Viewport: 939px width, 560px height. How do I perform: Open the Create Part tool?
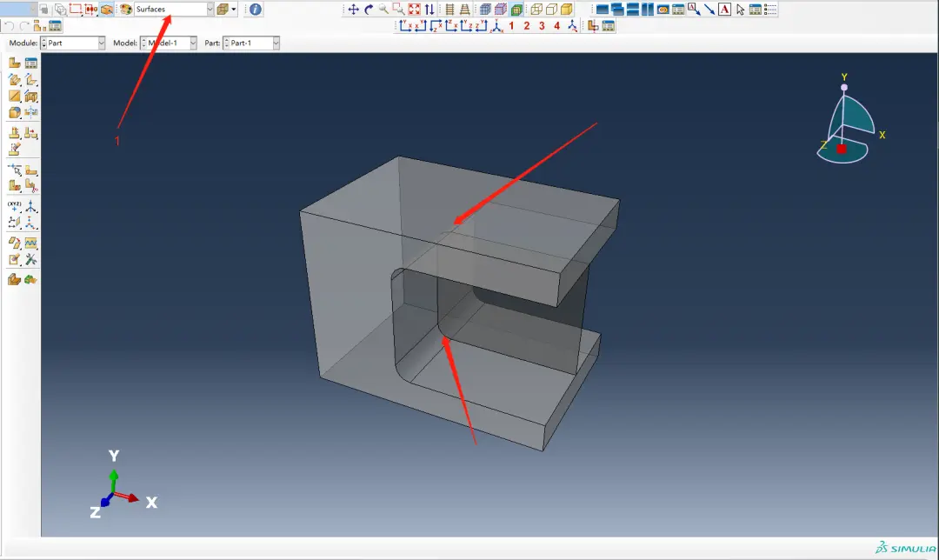(15, 63)
